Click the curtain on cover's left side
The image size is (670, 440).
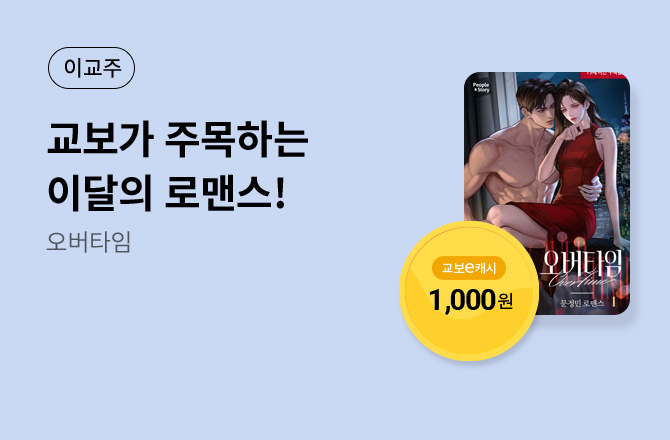coord(491,115)
